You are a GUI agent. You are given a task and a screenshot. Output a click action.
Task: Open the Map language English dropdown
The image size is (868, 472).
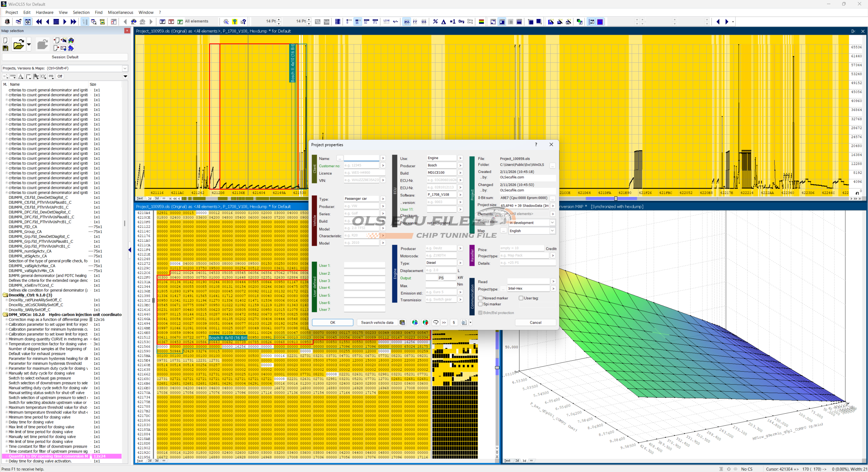click(x=552, y=231)
